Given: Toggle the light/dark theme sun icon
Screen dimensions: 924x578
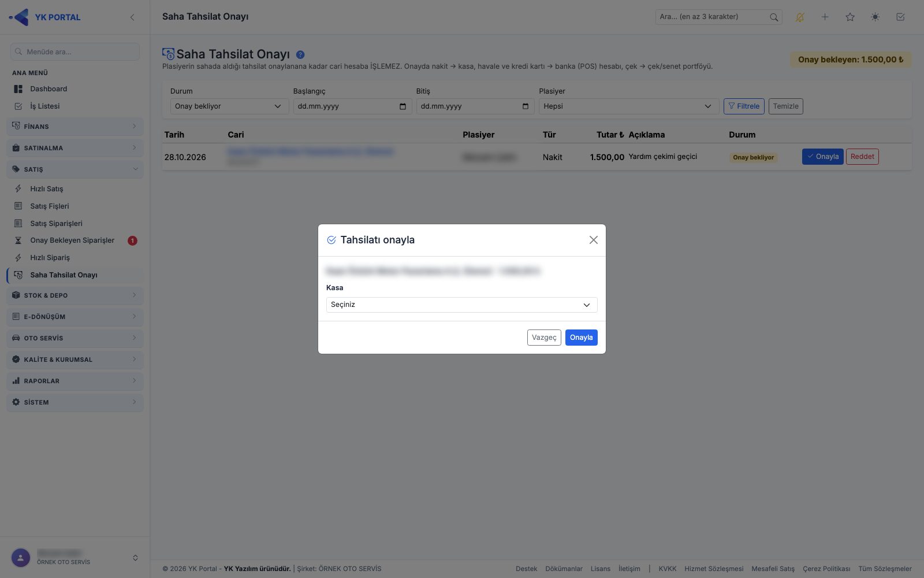Looking at the screenshot, I should pyautogui.click(x=875, y=17).
